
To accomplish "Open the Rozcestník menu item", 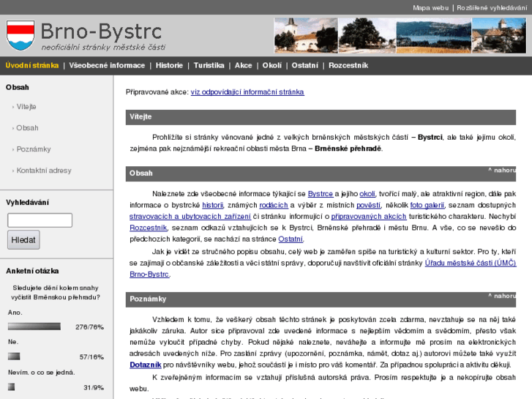I will pos(348,66).
